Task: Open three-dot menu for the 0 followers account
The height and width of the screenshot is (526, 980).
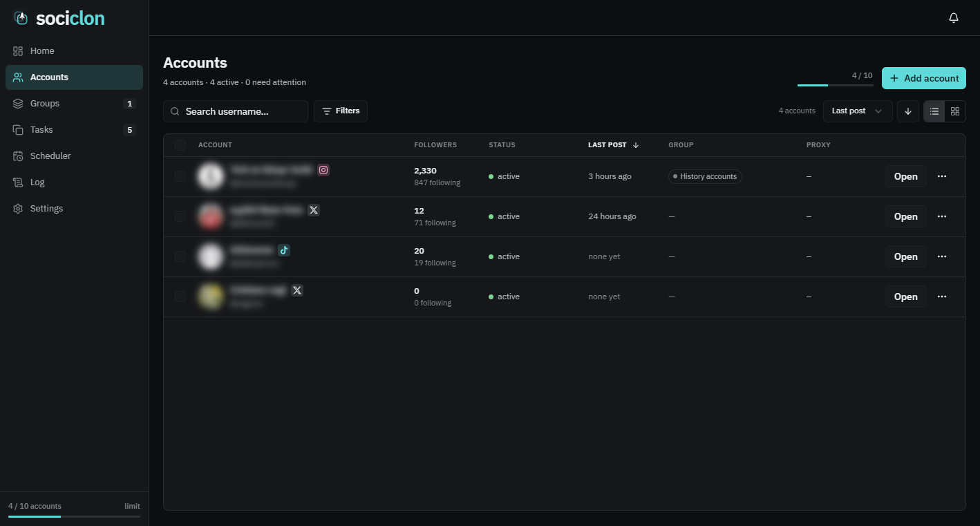Action: click(942, 297)
